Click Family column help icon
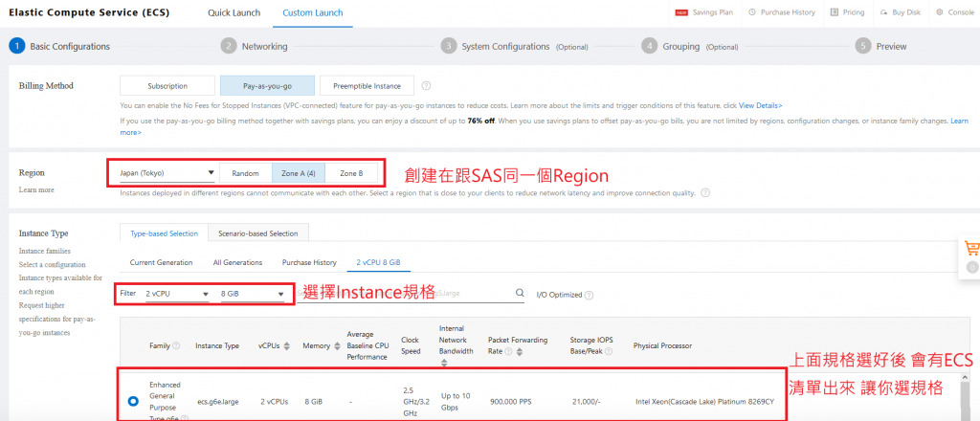Viewport: 980px width, 421px height. coord(176,345)
